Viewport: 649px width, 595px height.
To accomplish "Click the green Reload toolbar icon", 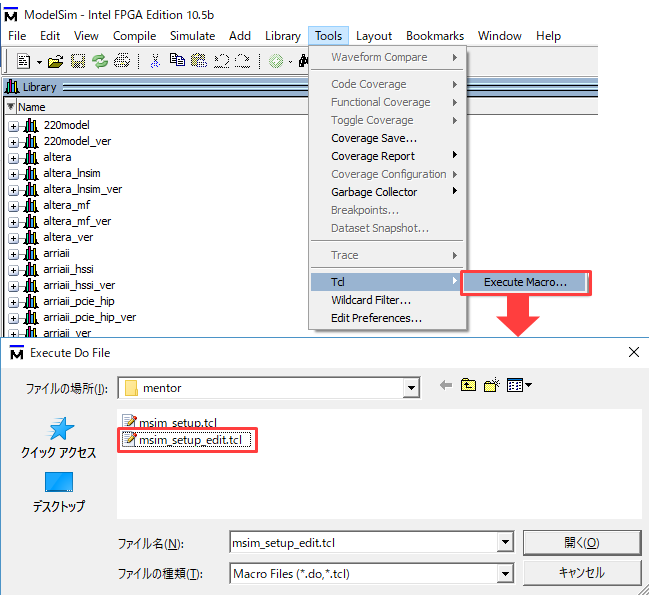I will [x=100, y=61].
